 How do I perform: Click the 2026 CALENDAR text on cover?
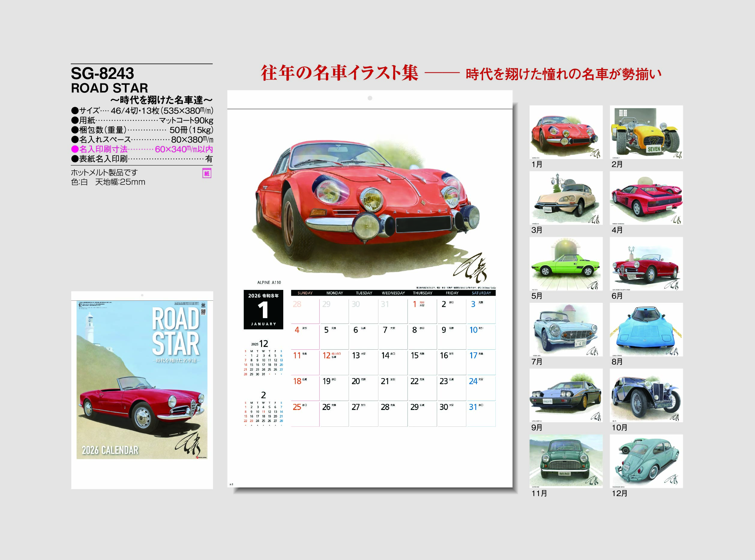pyautogui.click(x=110, y=450)
